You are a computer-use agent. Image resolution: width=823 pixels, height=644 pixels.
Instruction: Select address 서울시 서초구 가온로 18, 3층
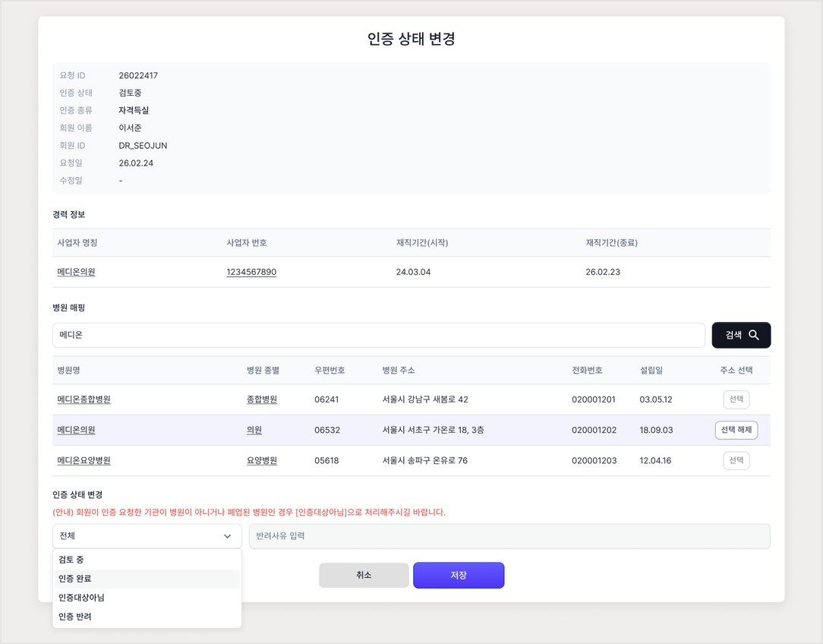[x=433, y=430]
